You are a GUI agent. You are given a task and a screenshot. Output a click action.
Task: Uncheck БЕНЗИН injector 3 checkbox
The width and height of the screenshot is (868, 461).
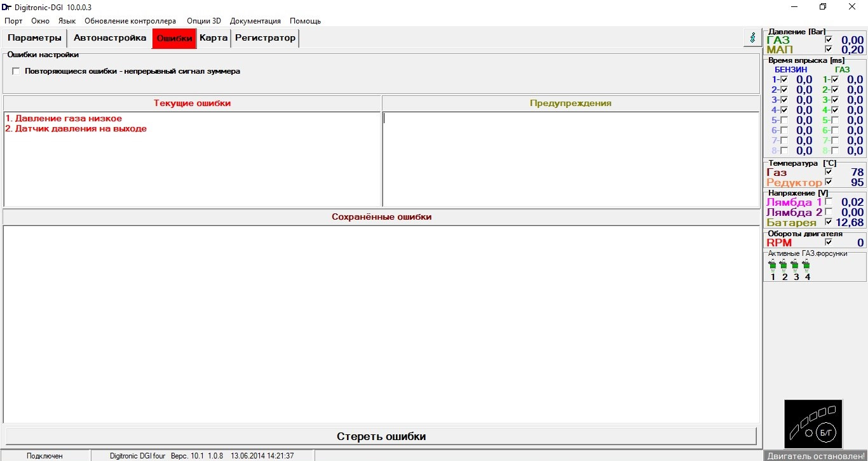point(784,100)
